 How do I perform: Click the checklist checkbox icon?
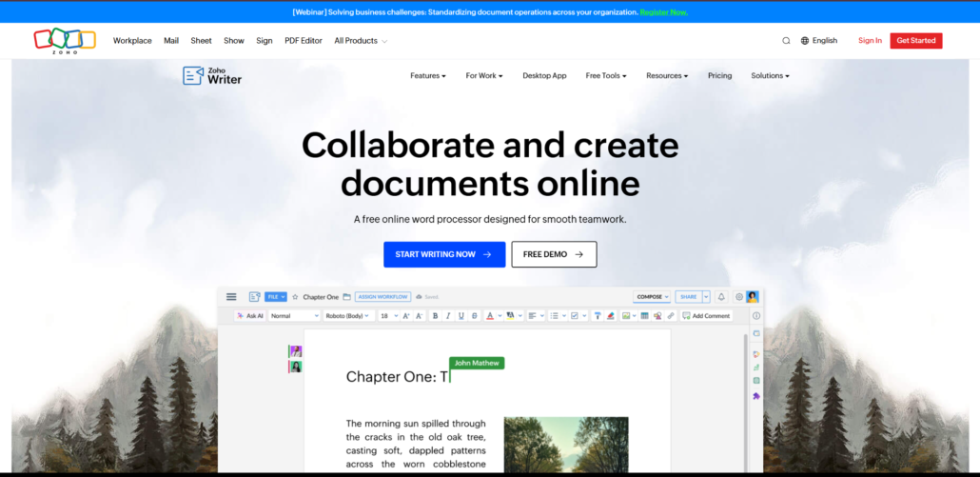[x=575, y=316]
